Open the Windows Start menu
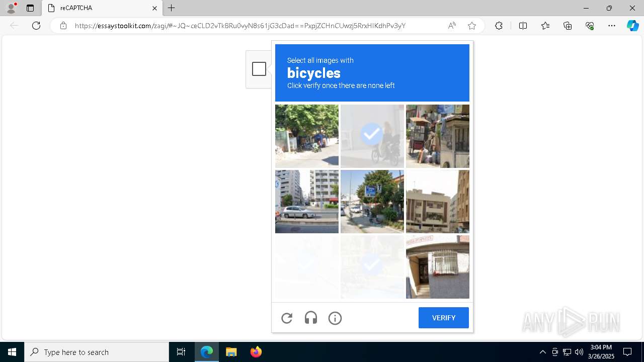 12,352
